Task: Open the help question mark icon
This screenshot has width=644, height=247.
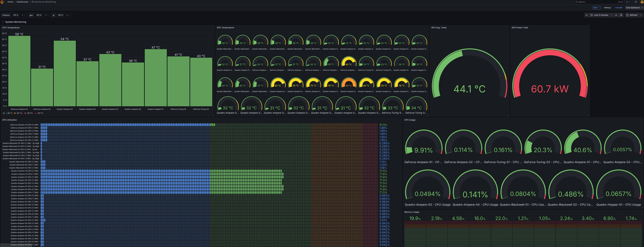Action: (x=636, y=2)
